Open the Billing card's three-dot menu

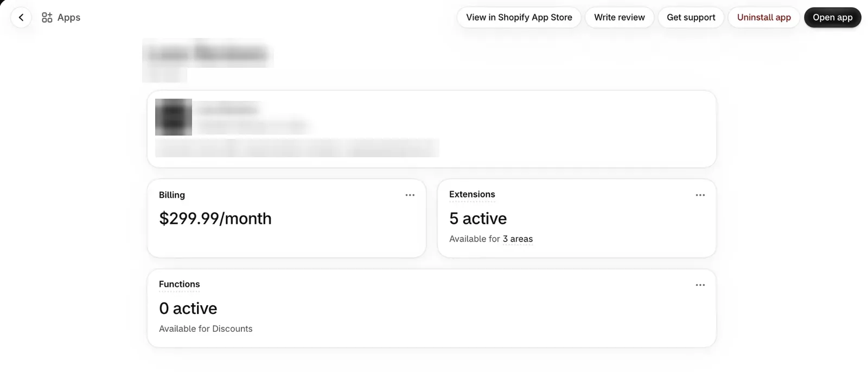pos(410,195)
